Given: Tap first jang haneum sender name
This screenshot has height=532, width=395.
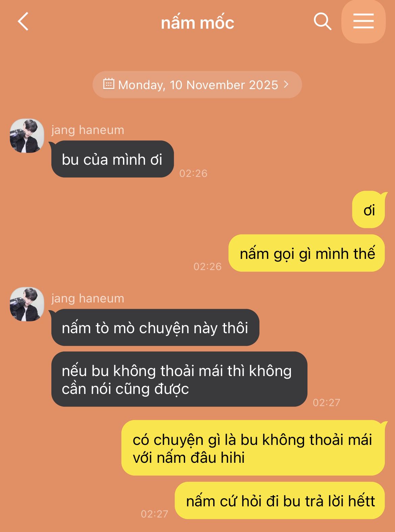Looking at the screenshot, I should point(88,130).
